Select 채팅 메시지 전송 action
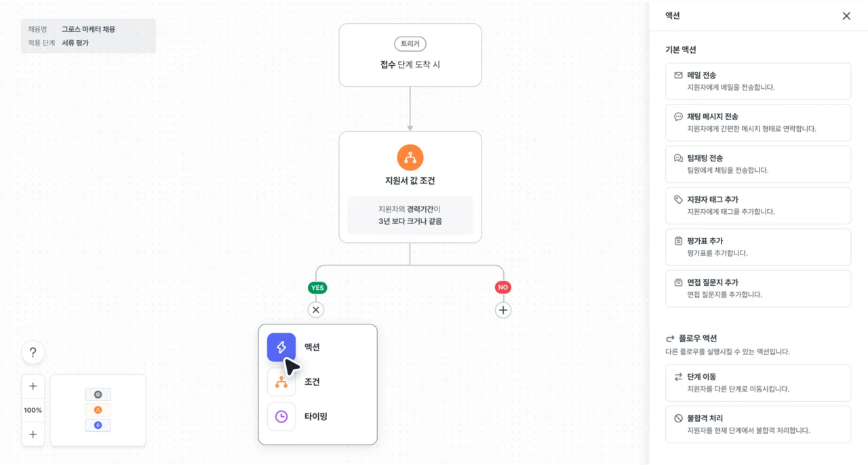This screenshot has width=868, height=465. tap(757, 123)
